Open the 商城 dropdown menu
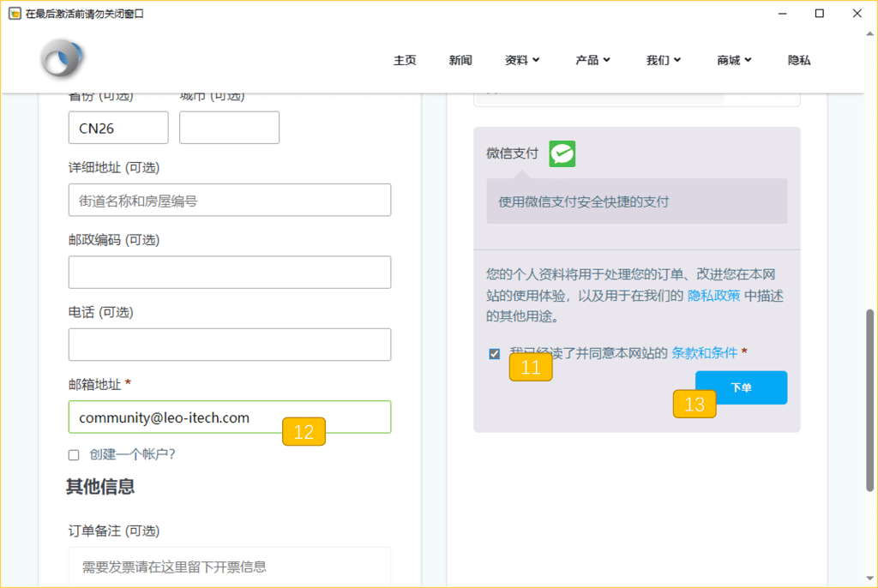Viewport: 878px width, 588px height. [734, 60]
